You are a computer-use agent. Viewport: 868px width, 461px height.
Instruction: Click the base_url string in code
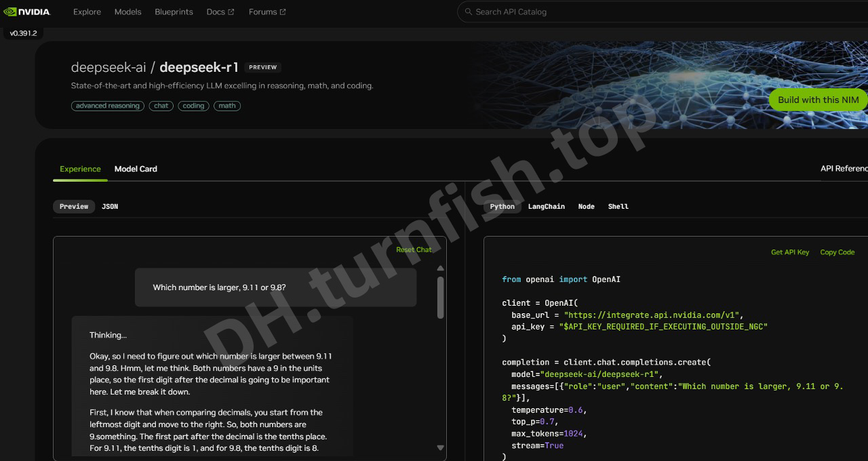(x=654, y=315)
